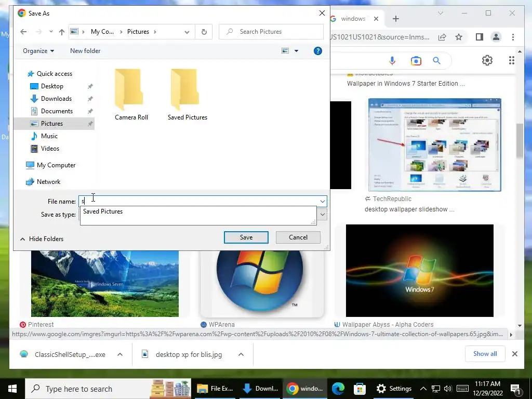532x399 pixels.
Task: Create a New folder
Action: [85, 51]
